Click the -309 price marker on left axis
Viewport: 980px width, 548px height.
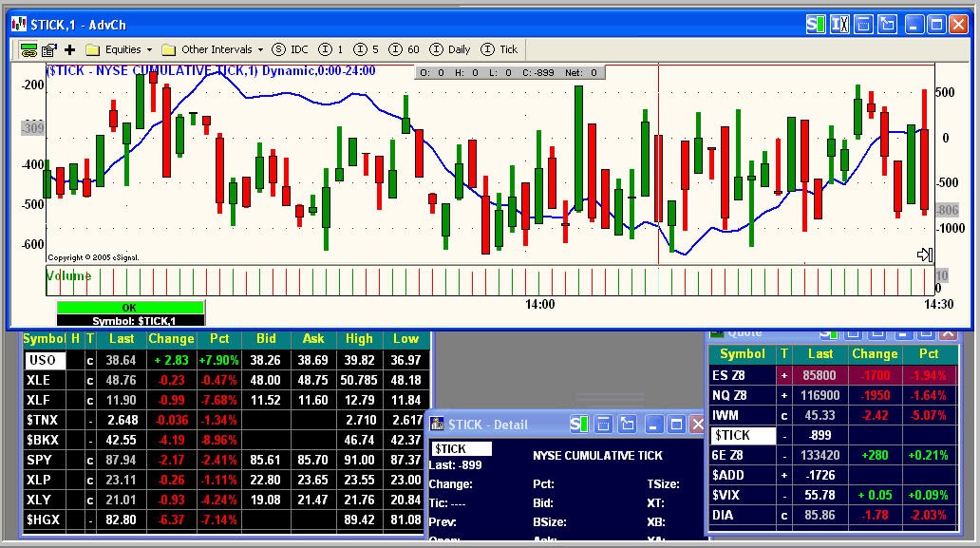[x=32, y=128]
